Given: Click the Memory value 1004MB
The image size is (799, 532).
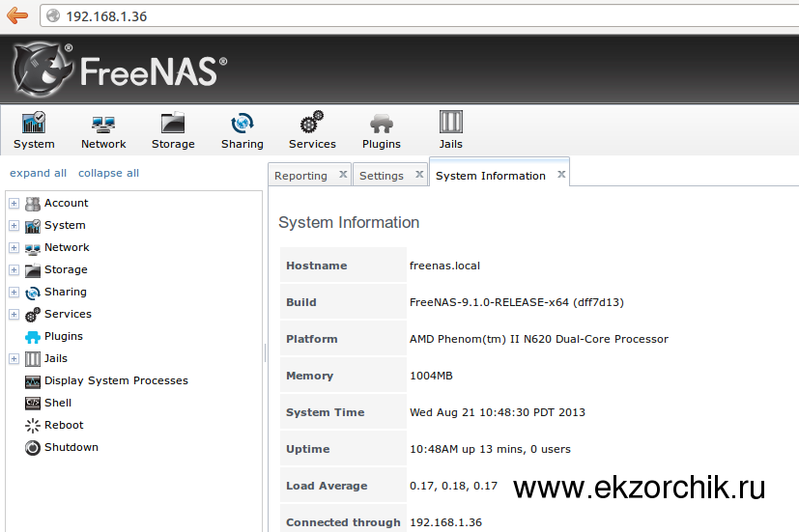Looking at the screenshot, I should point(431,376).
